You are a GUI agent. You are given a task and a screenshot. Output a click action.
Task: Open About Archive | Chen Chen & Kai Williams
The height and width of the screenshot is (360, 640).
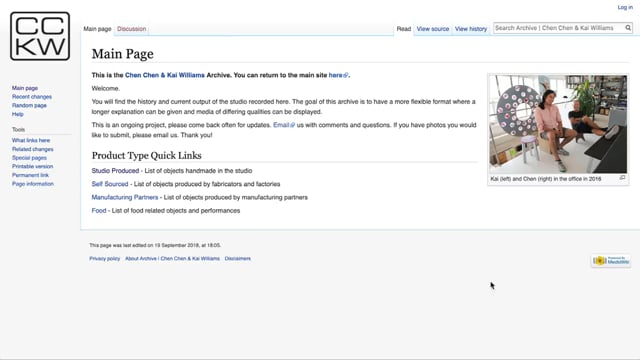point(172,259)
